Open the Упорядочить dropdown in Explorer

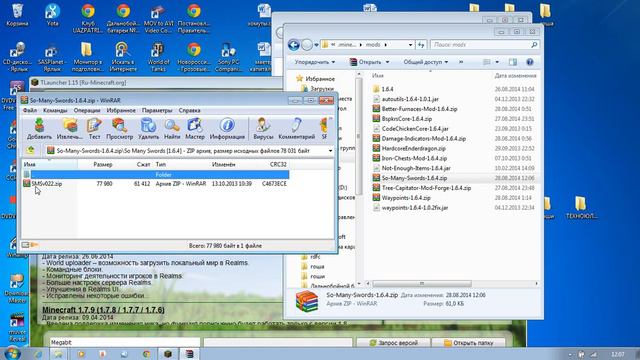[315, 62]
